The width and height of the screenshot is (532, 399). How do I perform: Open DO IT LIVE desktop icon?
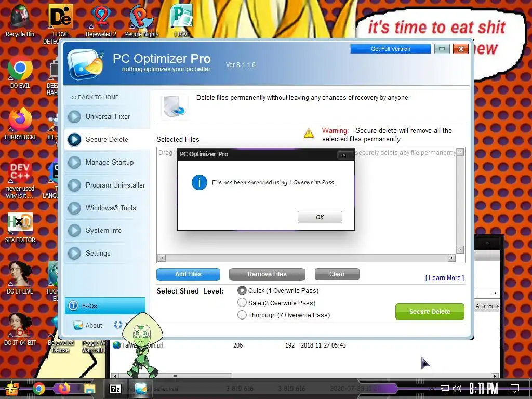pyautogui.click(x=20, y=278)
